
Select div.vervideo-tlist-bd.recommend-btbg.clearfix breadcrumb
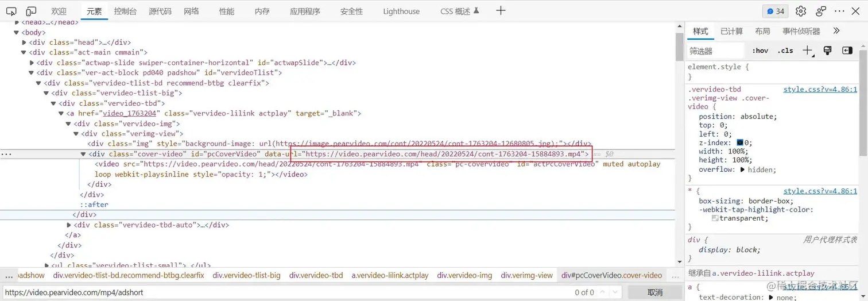(129, 275)
